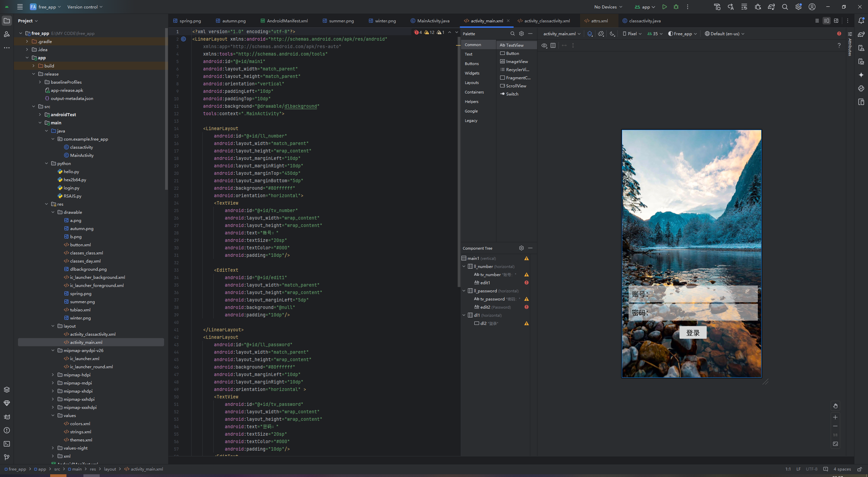Open the Problems tool window
The width and height of the screenshot is (868, 477).
[x=7, y=430]
